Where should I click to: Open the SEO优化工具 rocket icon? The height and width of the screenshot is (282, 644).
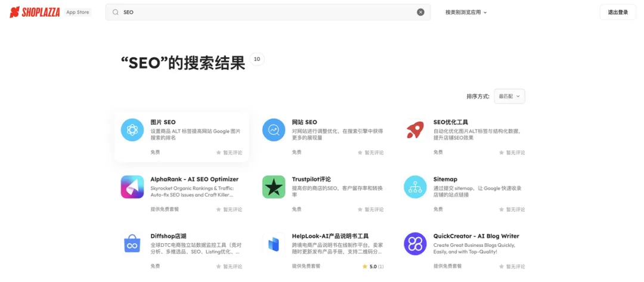pos(415,130)
